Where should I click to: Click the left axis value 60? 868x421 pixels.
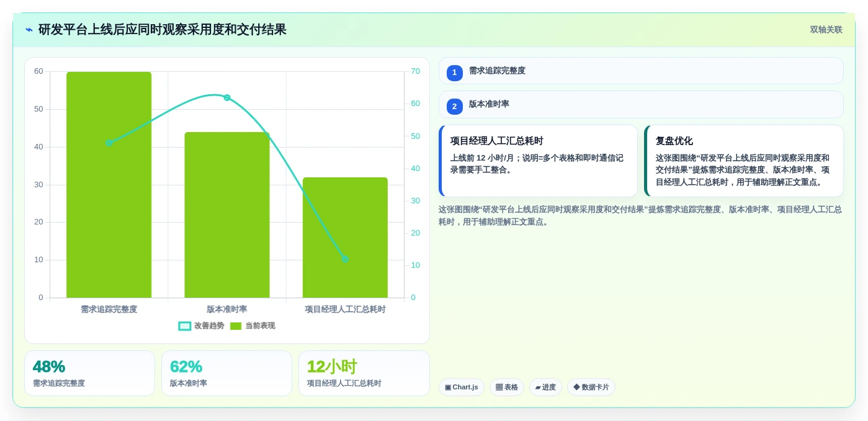tap(38, 71)
